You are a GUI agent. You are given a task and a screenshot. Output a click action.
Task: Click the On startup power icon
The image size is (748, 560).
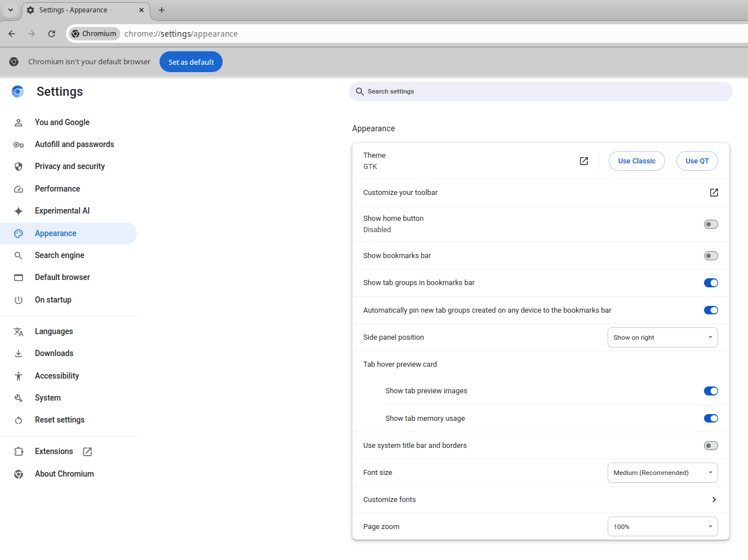(19, 300)
